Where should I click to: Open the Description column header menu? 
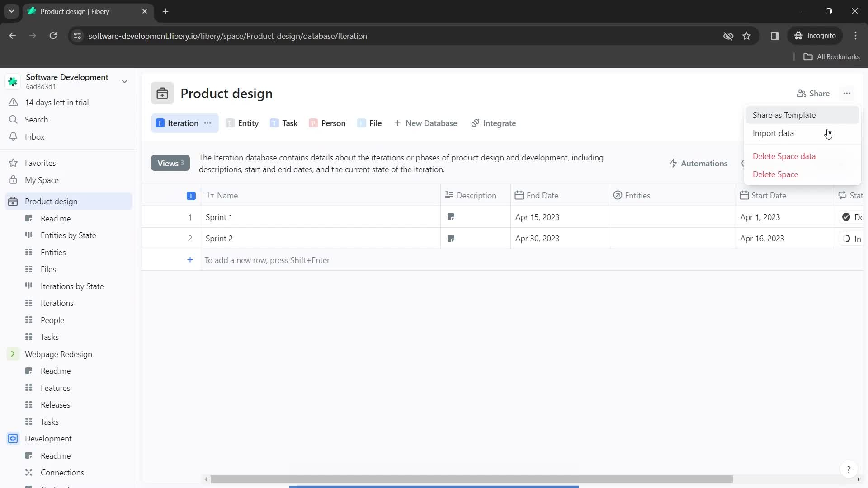click(476, 195)
